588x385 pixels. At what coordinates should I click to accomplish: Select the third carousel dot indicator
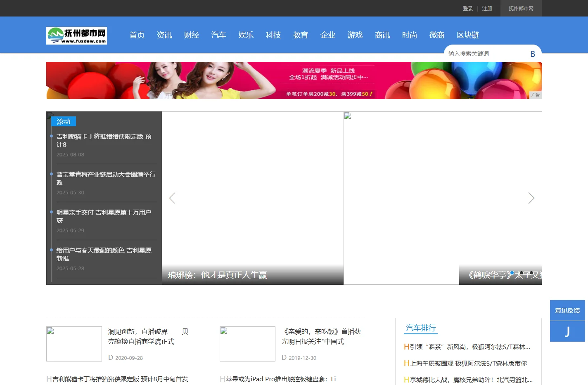[x=531, y=273]
